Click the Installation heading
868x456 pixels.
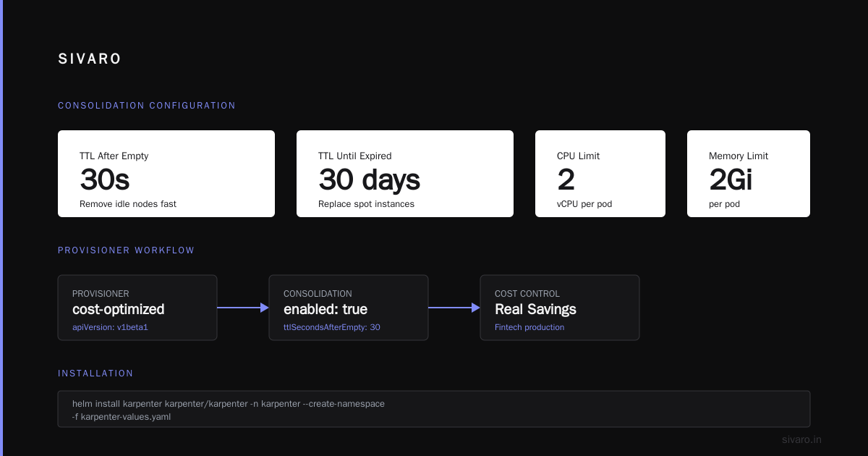pyautogui.click(x=95, y=373)
